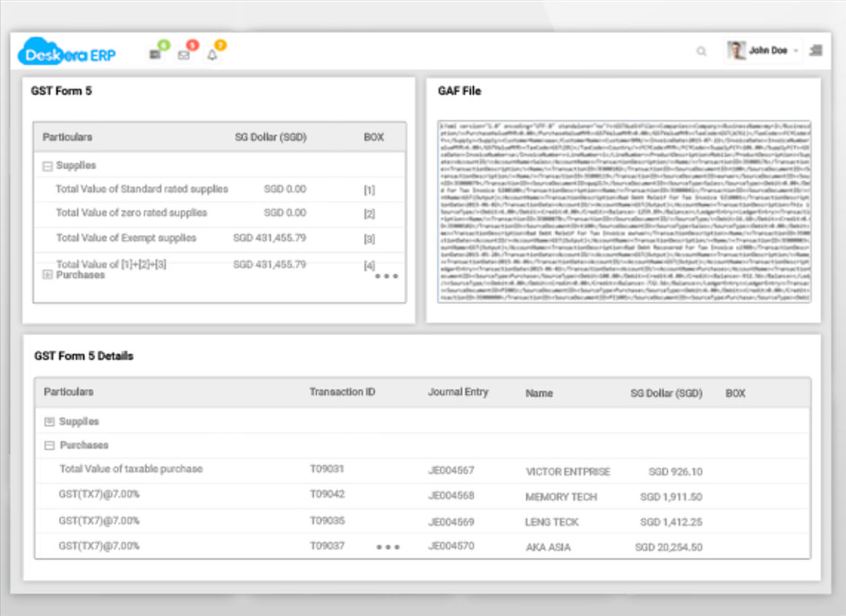Click VICTOR ENTPRISE name cell

(568, 472)
